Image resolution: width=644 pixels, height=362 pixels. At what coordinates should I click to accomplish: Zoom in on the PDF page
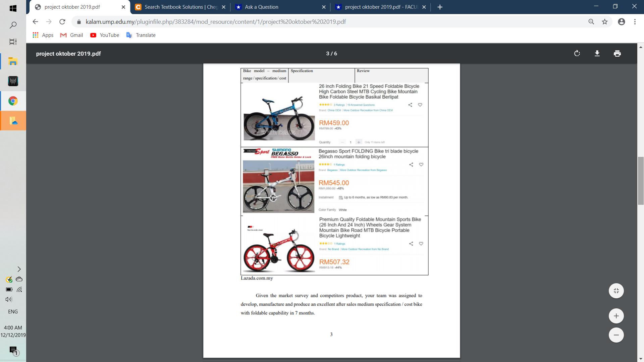click(x=616, y=315)
